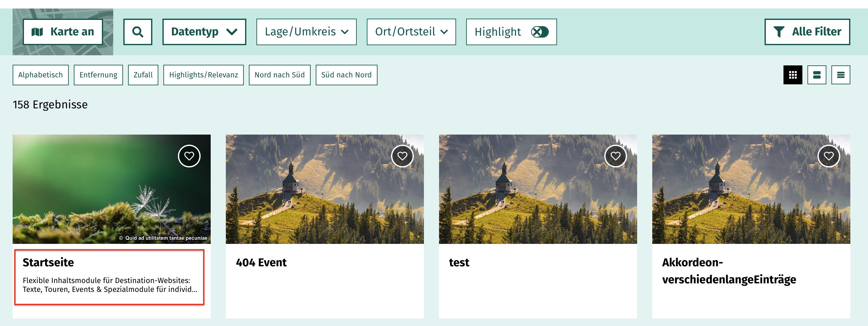Toggle the Highlight switch
868x326 pixels.
coord(539,32)
